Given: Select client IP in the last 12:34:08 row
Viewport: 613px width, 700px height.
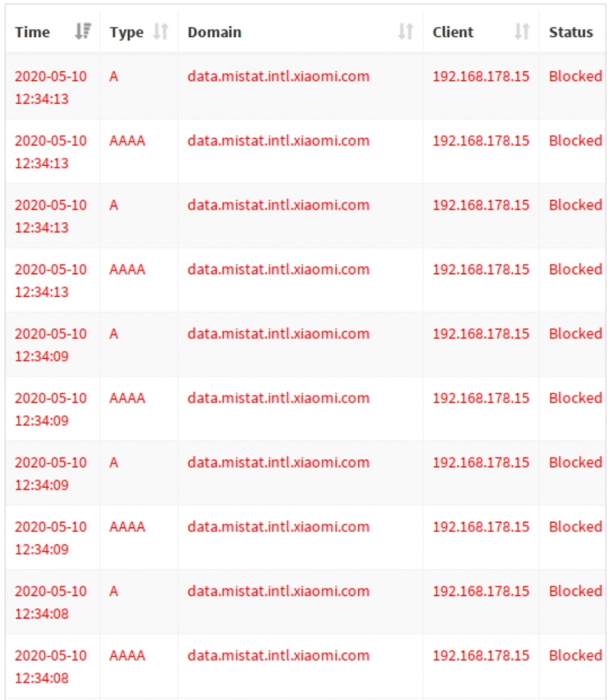Looking at the screenshot, I should pyautogui.click(x=481, y=655).
